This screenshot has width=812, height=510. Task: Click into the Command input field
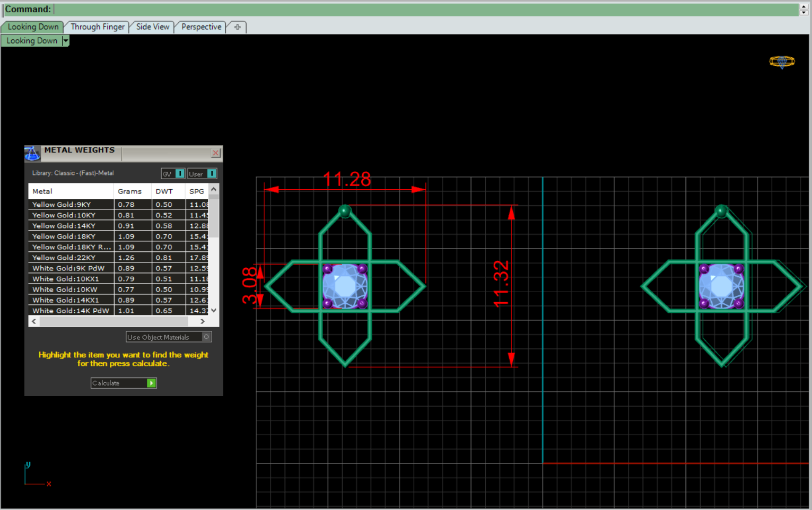424,10
